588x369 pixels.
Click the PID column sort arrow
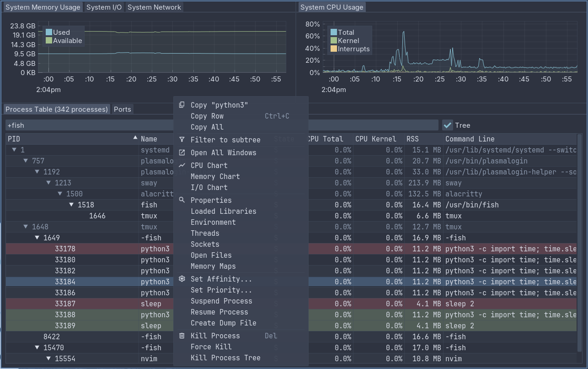coord(135,137)
